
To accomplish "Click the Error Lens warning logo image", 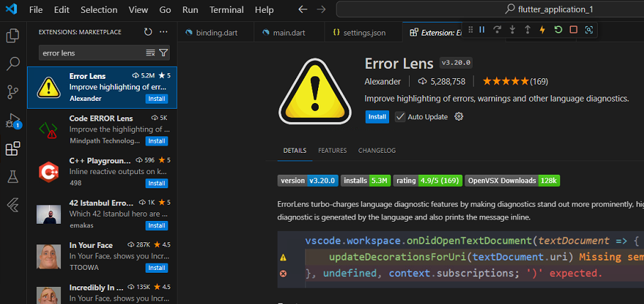I will [x=315, y=91].
